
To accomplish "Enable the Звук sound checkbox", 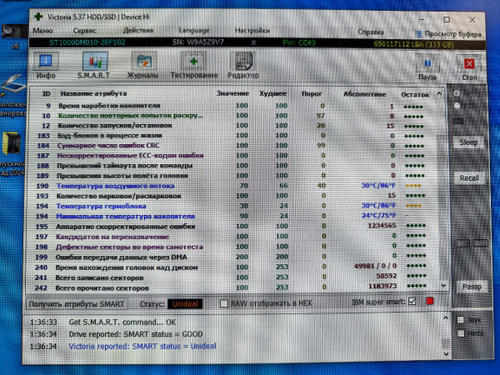I will click(461, 320).
